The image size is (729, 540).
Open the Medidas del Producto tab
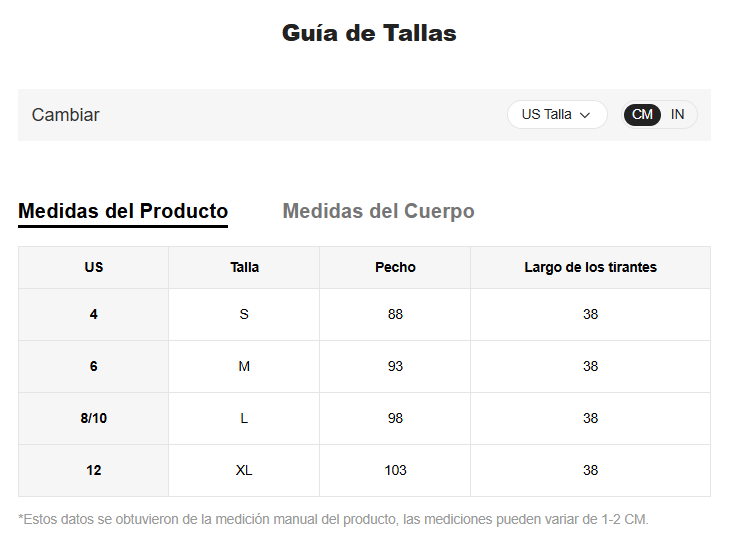point(123,211)
